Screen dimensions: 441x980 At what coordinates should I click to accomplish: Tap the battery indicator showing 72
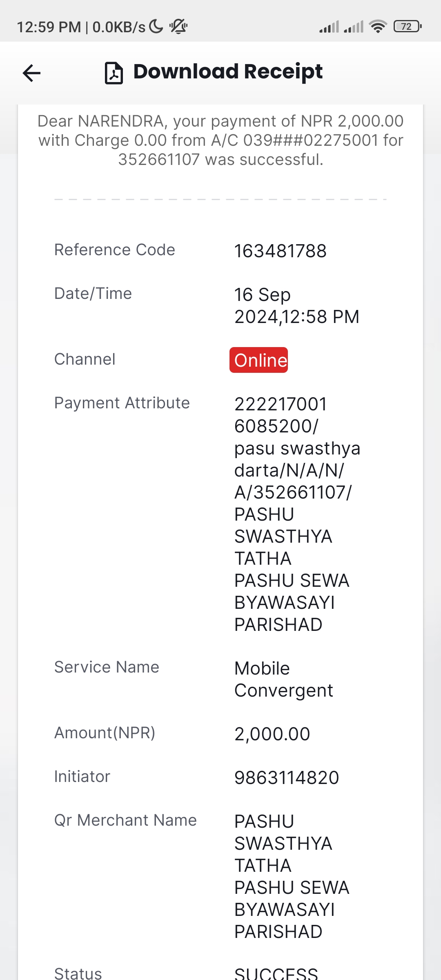(408, 27)
